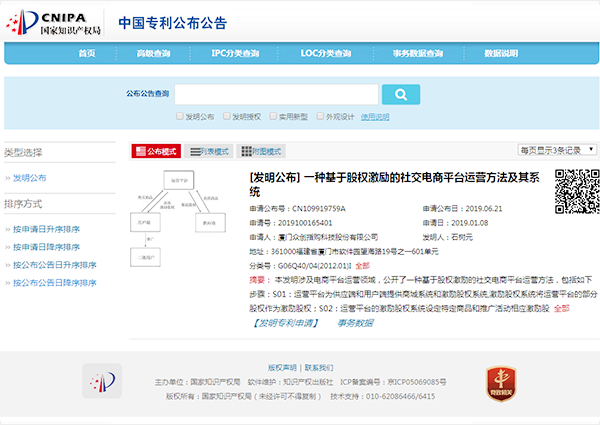This screenshot has height=425, width=600.
Task: Open the 使用说明 help link
Action: coord(375,117)
